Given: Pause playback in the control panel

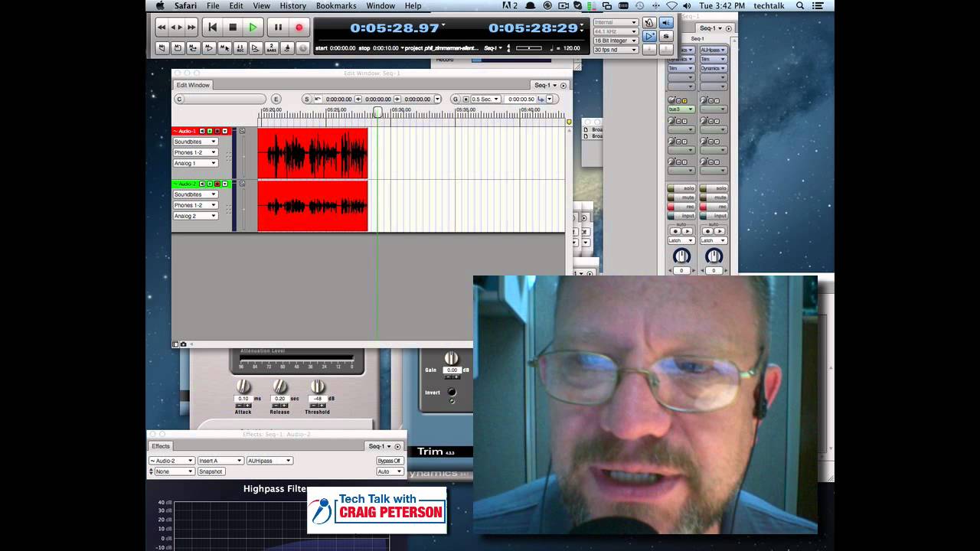Looking at the screenshot, I should pos(278,28).
